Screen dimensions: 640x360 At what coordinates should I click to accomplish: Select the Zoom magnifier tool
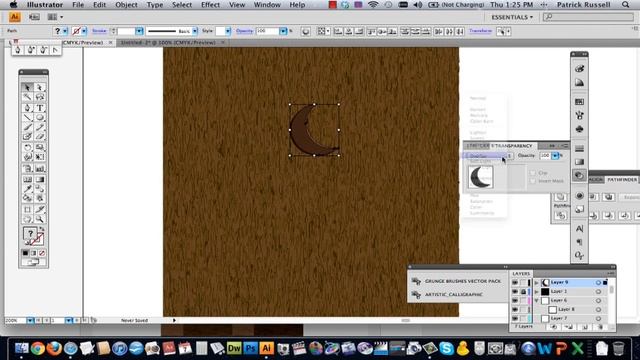[x=40, y=219]
